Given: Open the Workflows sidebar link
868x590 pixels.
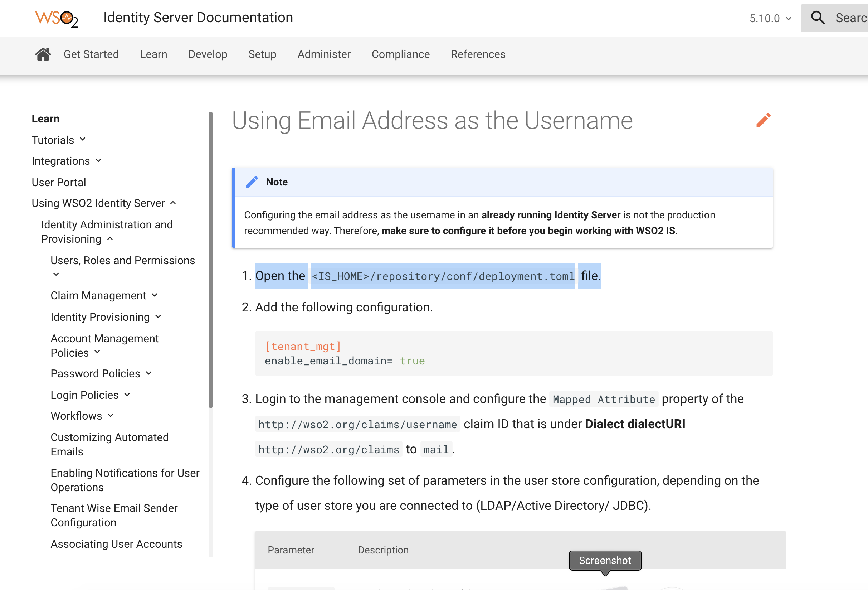Looking at the screenshot, I should tap(76, 416).
